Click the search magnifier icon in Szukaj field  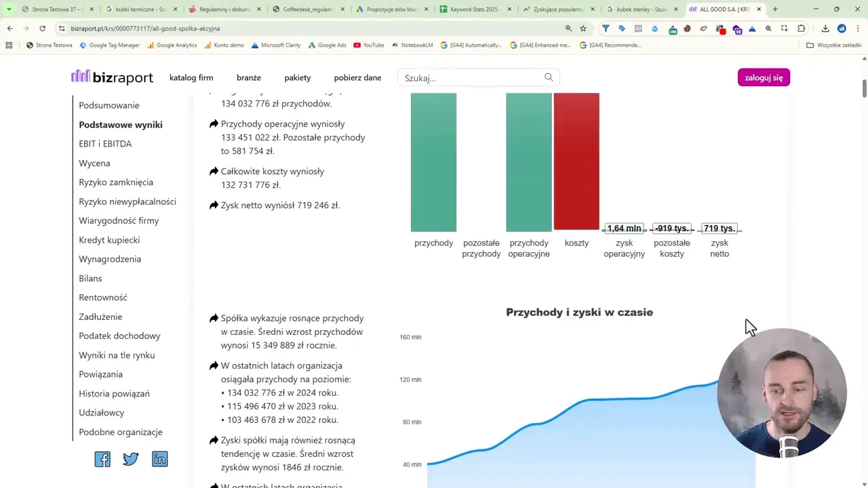click(x=549, y=77)
